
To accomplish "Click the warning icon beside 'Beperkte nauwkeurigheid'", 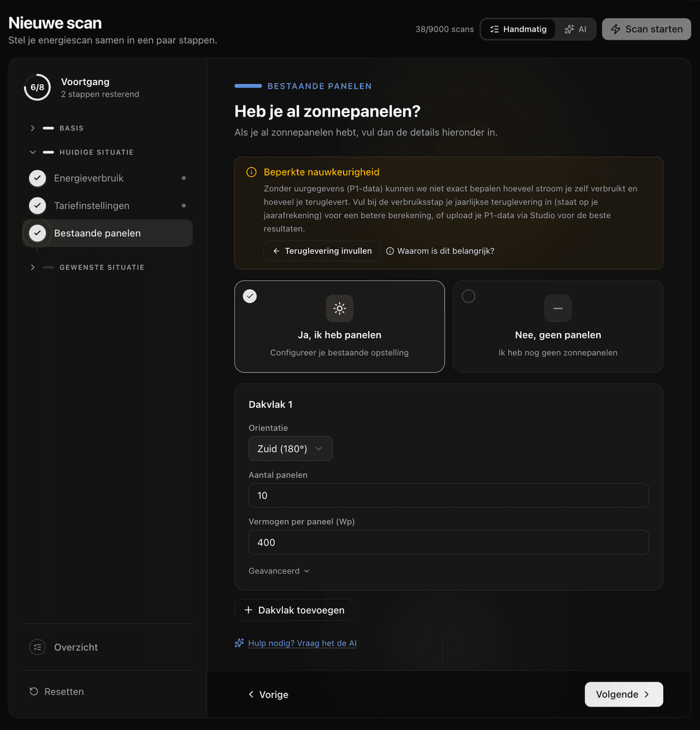I will click(251, 172).
